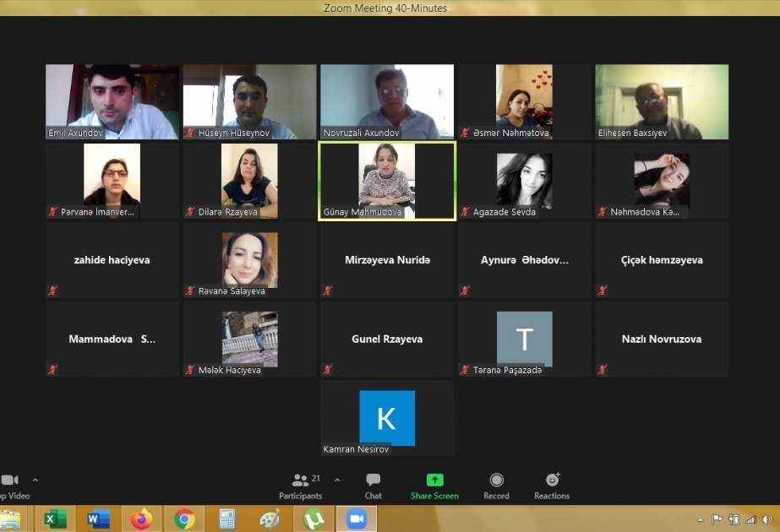Screen dimensions: 780x532
Task: Select Agazade Sevda's profile picture tile
Action: coord(524,181)
